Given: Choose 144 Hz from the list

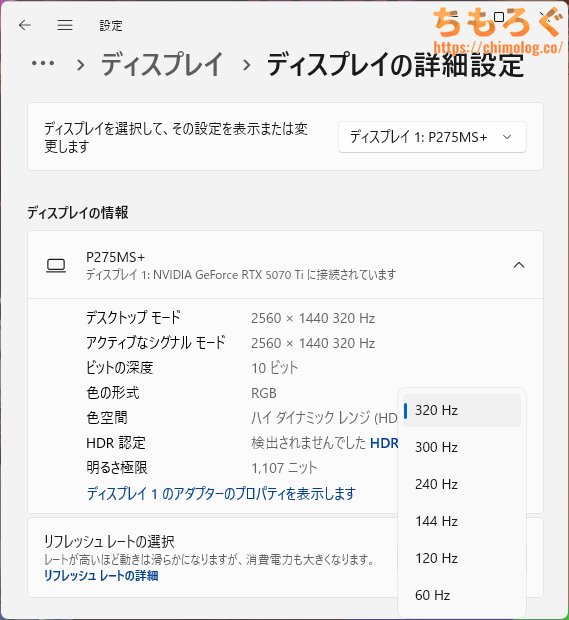Looking at the screenshot, I should [462, 521].
